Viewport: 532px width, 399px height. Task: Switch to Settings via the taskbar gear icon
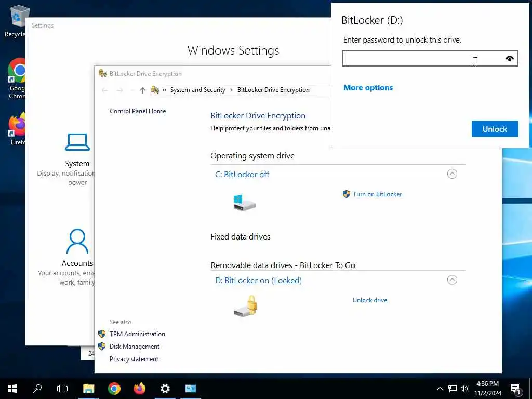click(165, 389)
